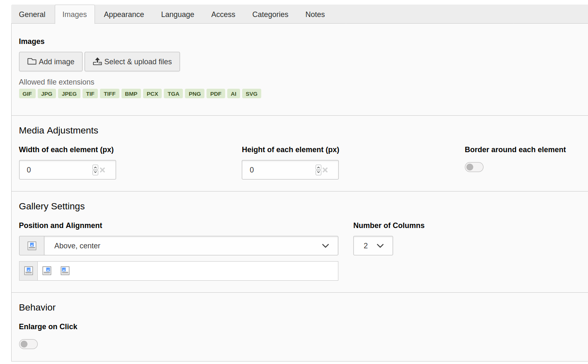Select the above-center image position icon
588x364 pixels.
coord(29,271)
